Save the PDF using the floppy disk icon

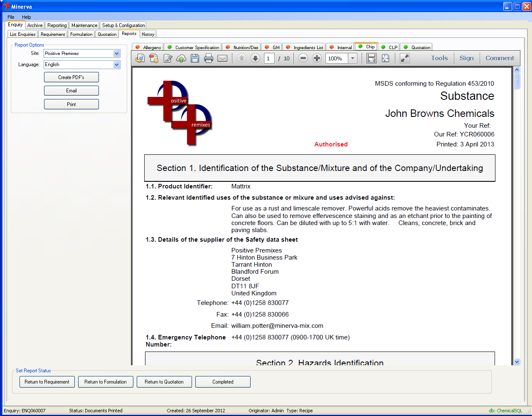195,58
